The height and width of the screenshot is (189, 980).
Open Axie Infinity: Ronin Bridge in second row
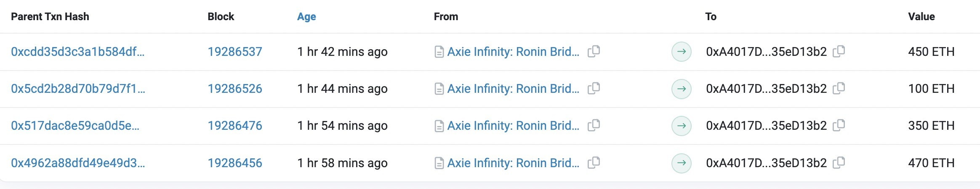click(x=513, y=89)
